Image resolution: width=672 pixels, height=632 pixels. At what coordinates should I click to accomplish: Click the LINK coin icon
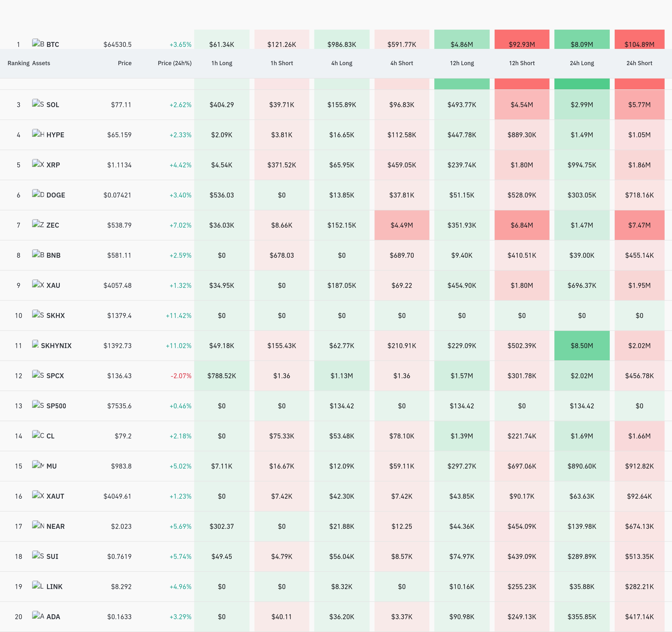[x=38, y=585]
